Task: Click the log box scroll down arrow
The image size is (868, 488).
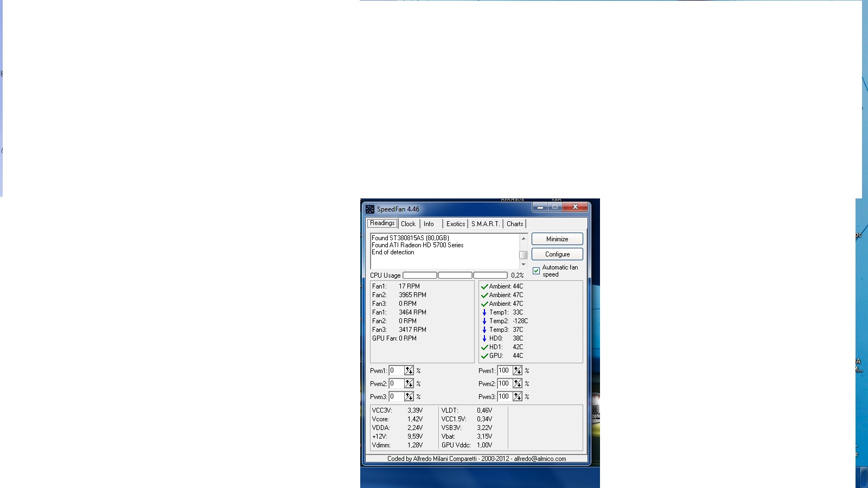Action: click(524, 265)
